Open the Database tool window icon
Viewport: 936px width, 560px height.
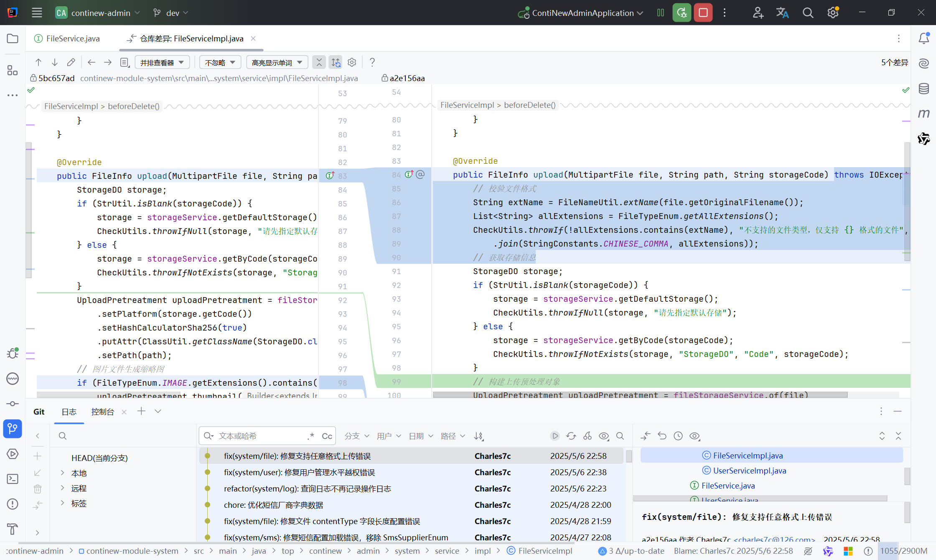click(x=924, y=89)
